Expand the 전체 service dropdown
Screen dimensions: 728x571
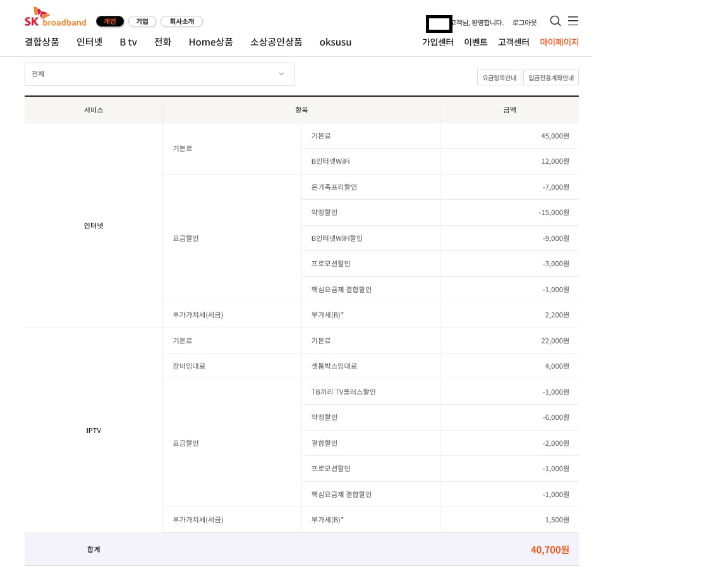tap(159, 74)
